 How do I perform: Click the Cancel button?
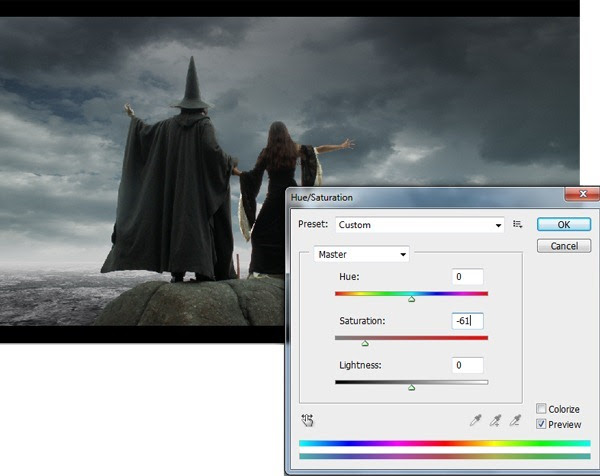tap(564, 246)
